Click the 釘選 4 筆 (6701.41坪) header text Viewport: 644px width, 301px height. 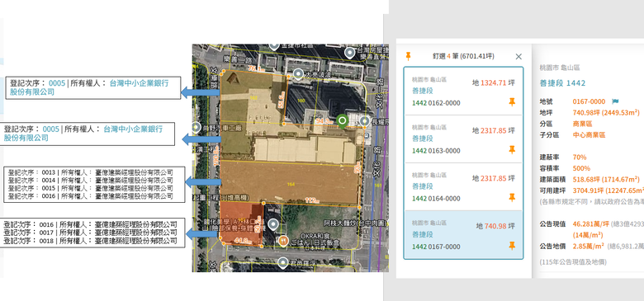463,57
